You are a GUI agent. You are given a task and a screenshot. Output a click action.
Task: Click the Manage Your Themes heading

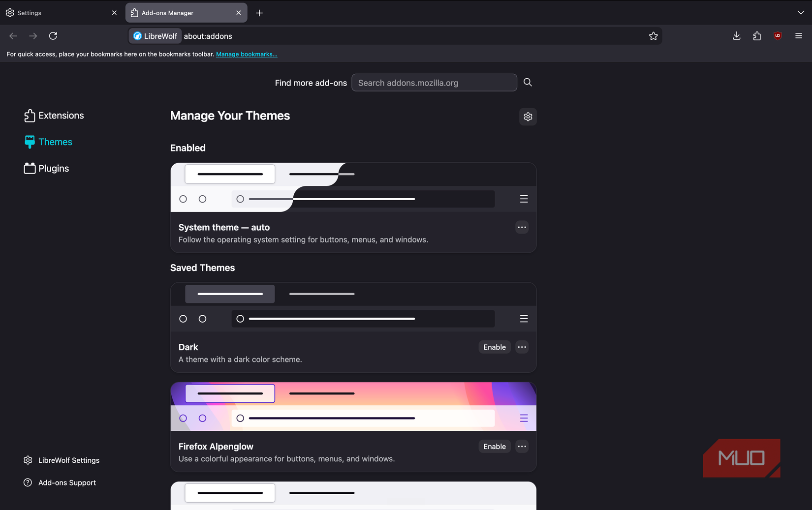coord(230,116)
